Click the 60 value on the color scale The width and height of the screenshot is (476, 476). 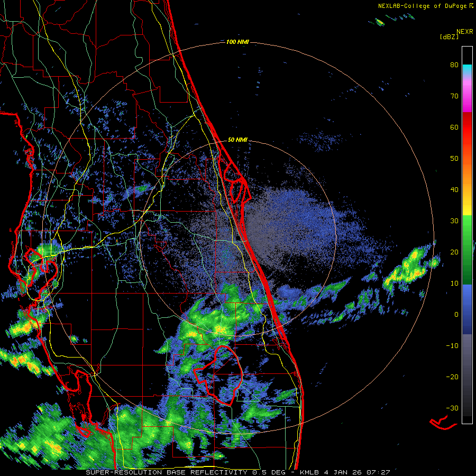point(454,127)
